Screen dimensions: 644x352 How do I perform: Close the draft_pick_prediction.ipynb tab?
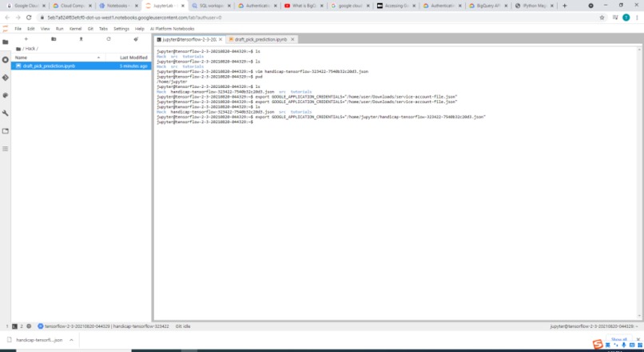coord(292,39)
